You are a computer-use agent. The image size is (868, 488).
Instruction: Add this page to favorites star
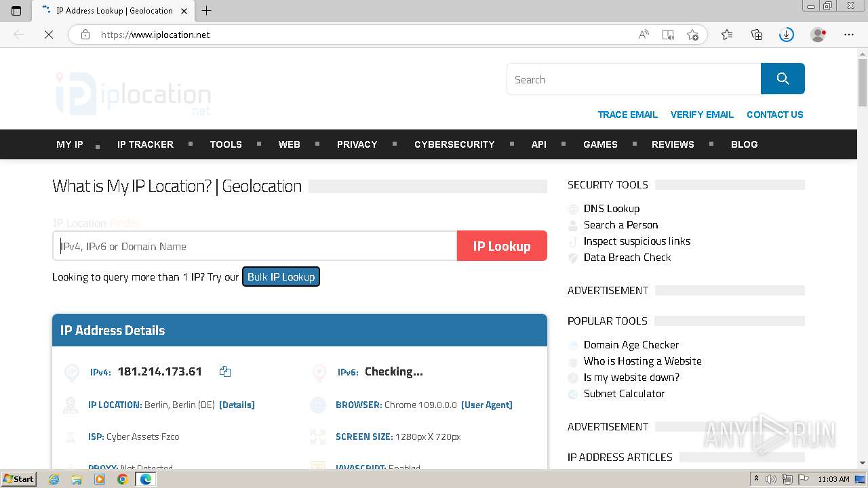pos(692,35)
